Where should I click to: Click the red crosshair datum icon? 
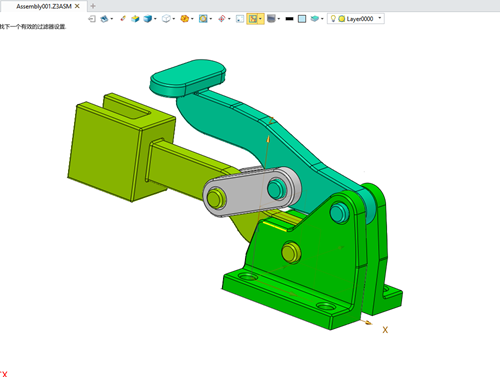[x=222, y=19]
